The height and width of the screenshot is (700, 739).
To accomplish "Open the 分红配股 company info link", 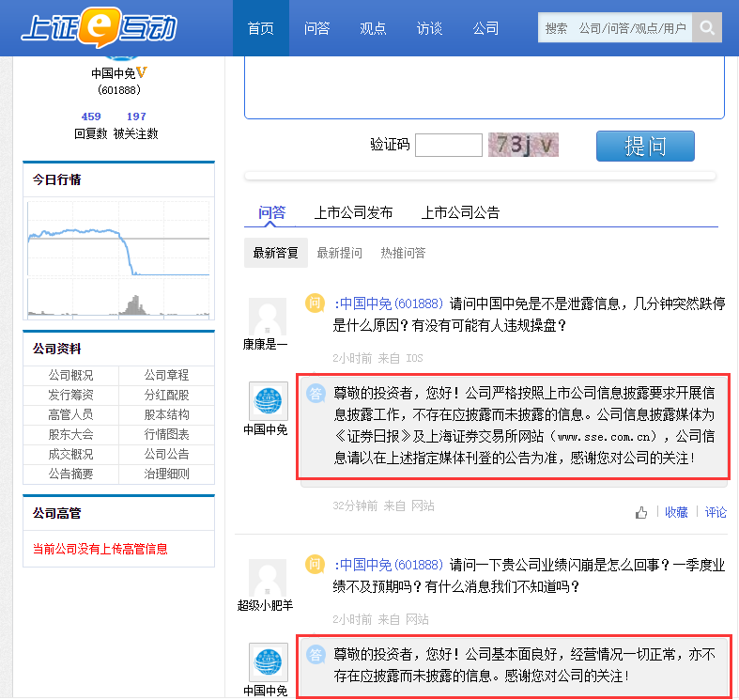I will point(166,395).
